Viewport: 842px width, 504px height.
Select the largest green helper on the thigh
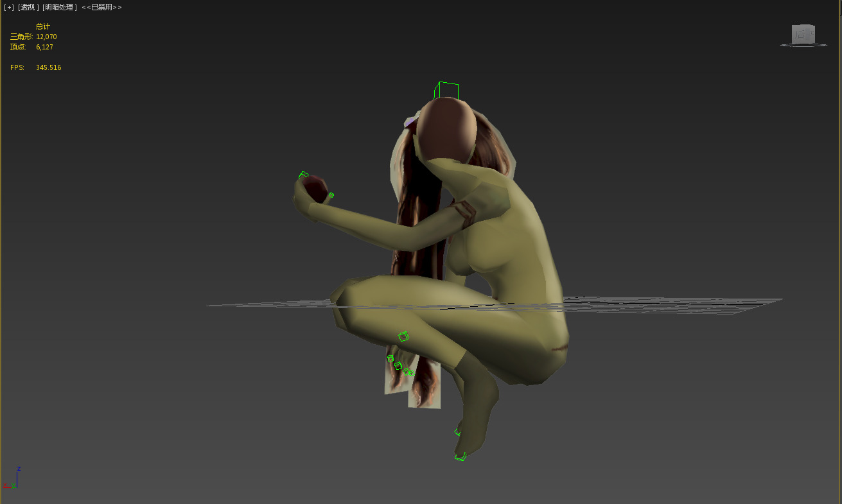click(403, 336)
